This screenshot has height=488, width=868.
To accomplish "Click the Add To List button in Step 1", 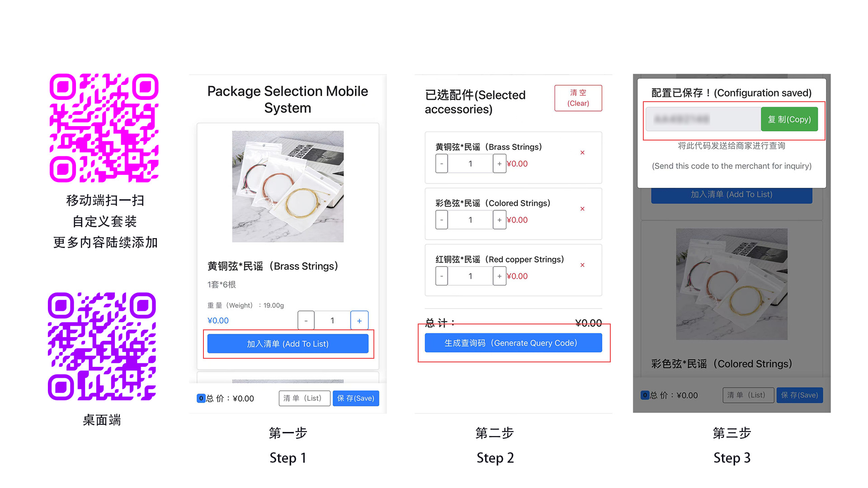I will tap(288, 344).
